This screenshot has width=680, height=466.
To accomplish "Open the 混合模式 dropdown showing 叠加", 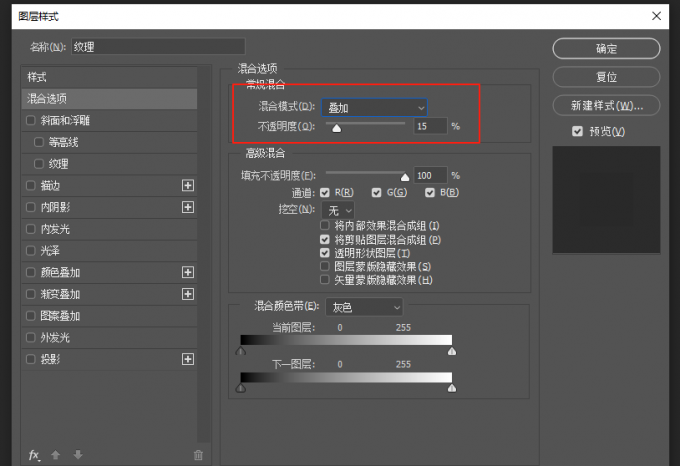I will pos(374,108).
